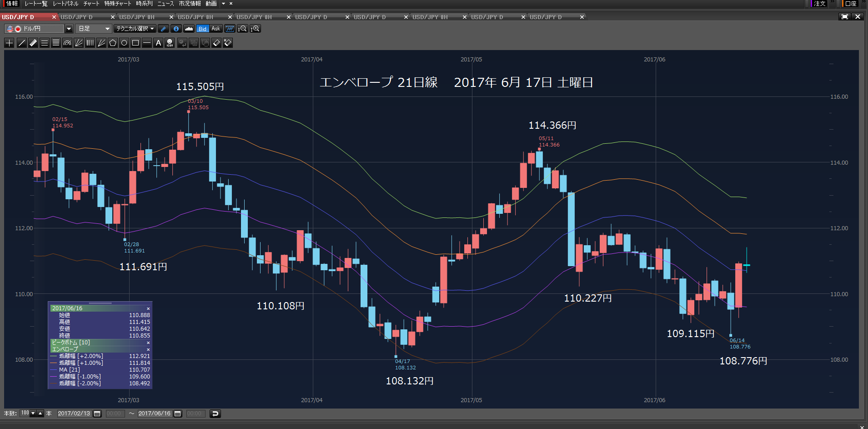Remove the エンベロープ indicator
Image resolution: width=868 pixels, height=429 pixels.
tap(148, 349)
